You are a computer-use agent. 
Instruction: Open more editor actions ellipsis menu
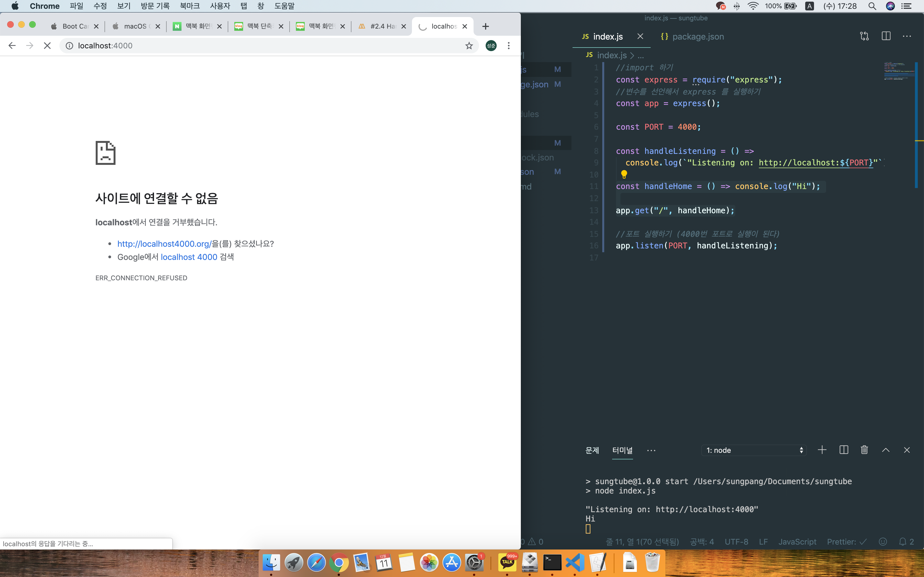coord(907,36)
